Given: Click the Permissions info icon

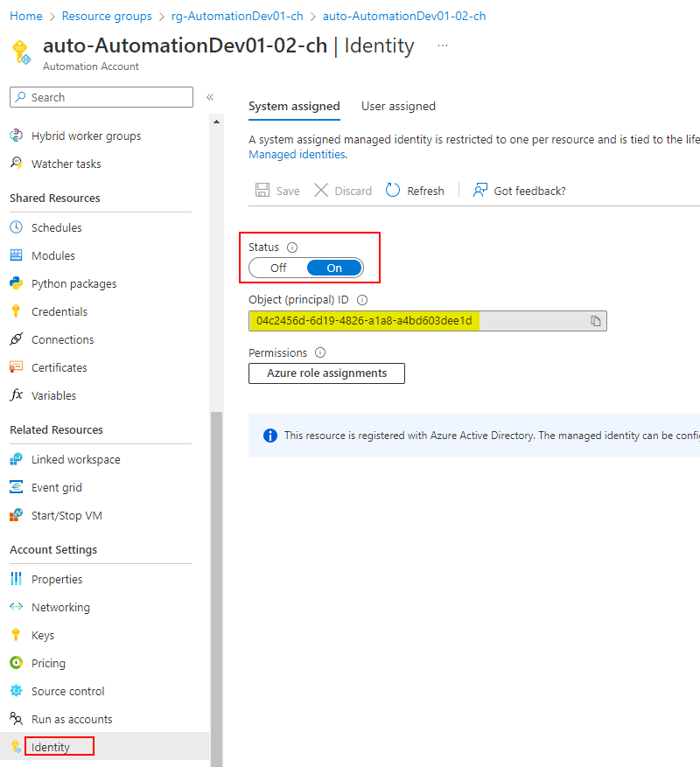Looking at the screenshot, I should (320, 352).
